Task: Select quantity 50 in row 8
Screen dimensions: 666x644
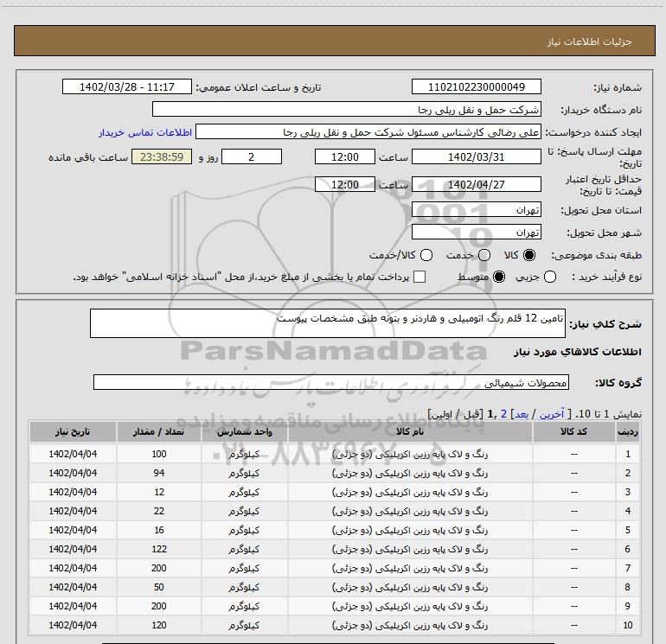Action: pyautogui.click(x=159, y=587)
